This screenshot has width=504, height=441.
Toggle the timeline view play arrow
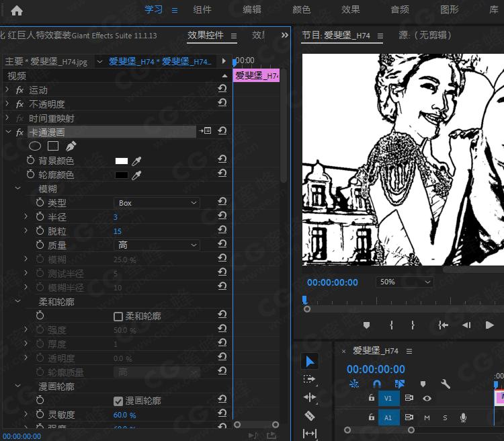(x=224, y=61)
